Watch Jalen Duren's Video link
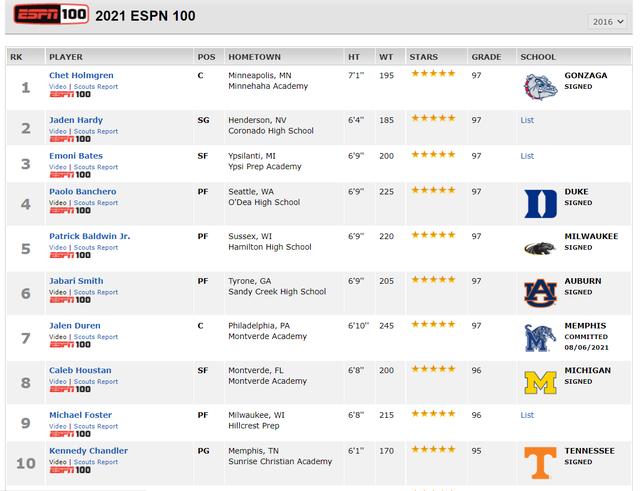The height and width of the screenshot is (491, 640). coord(58,337)
